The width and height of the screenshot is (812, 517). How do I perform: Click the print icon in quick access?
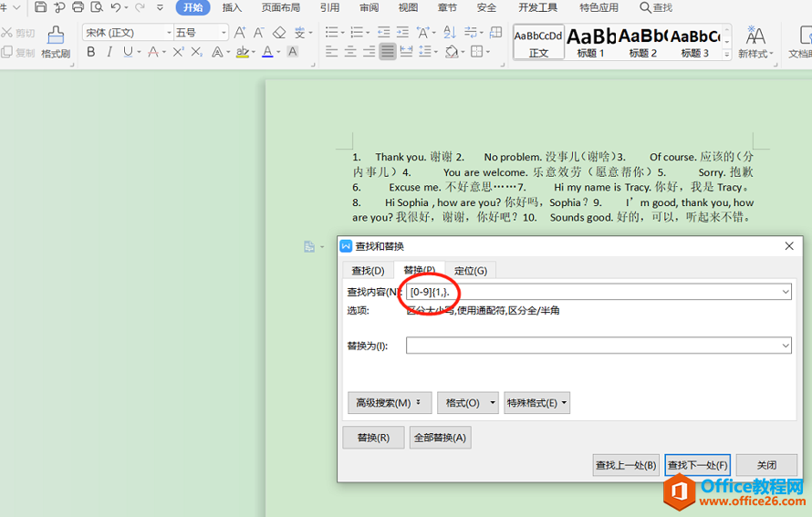78,7
